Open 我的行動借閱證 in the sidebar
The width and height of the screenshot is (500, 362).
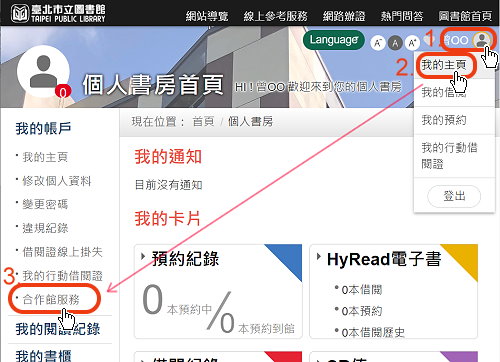[x=62, y=276]
